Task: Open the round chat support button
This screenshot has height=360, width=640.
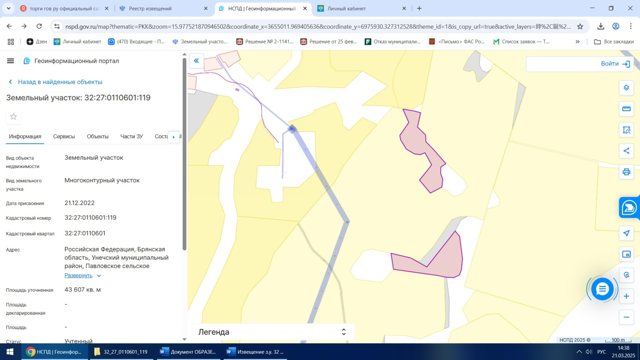Action: 602,289
